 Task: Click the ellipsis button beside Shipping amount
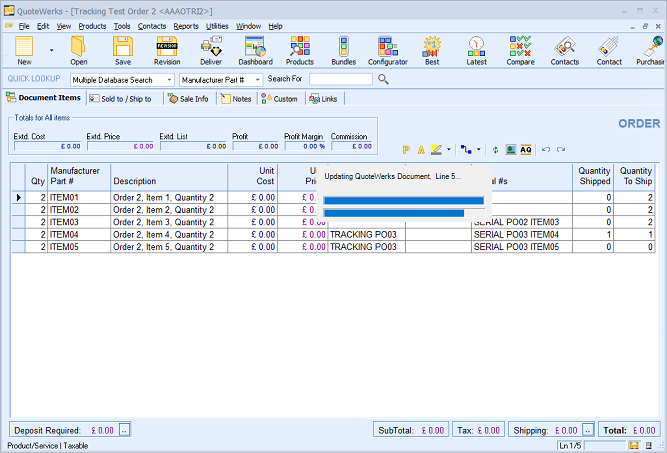click(586, 430)
